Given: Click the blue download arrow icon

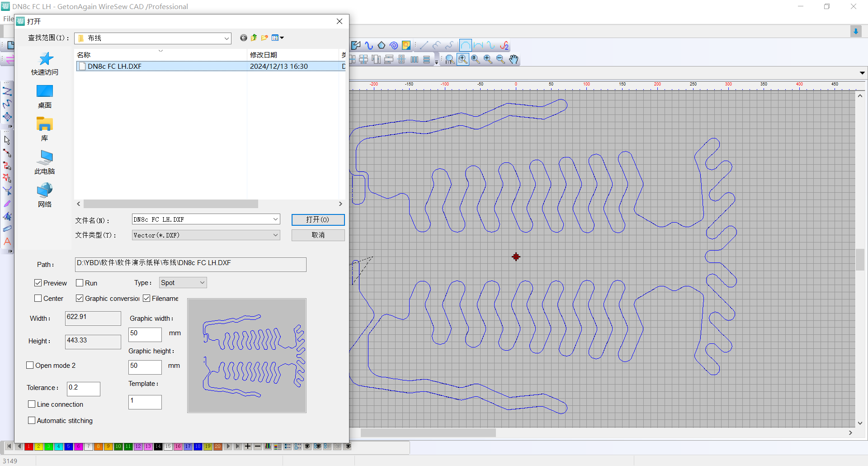Looking at the screenshot, I should click(856, 31).
